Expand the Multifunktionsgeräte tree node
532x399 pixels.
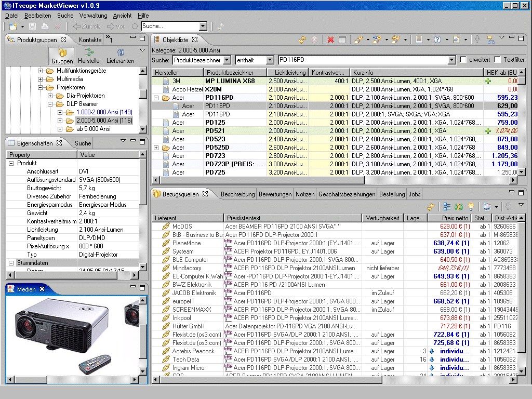click(40, 71)
